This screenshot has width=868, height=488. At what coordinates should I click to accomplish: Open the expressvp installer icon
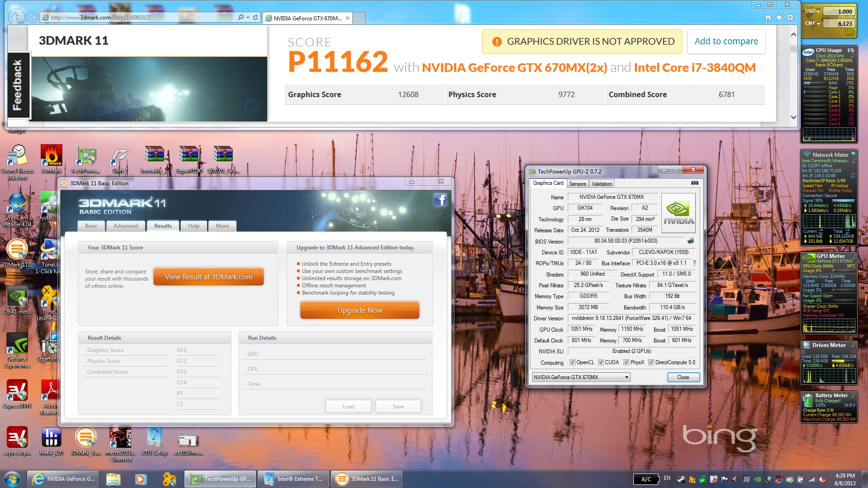click(x=17, y=441)
